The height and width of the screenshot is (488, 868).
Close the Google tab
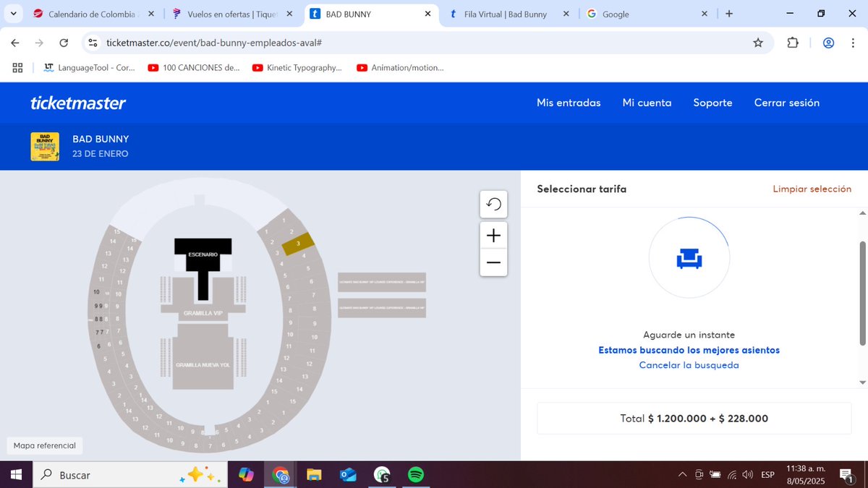point(705,14)
